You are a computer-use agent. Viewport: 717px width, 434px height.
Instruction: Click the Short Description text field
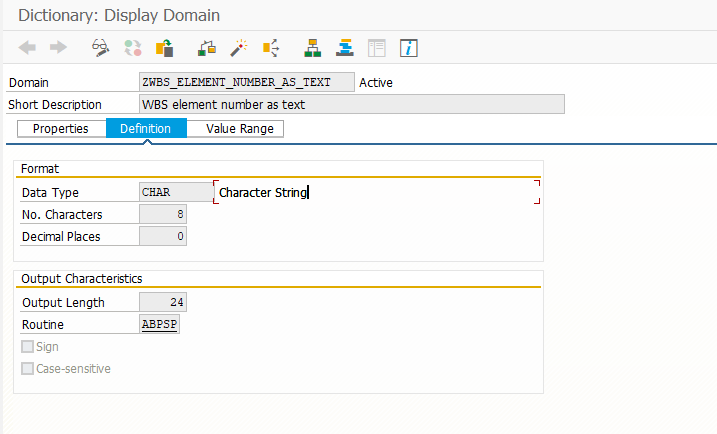pos(352,105)
